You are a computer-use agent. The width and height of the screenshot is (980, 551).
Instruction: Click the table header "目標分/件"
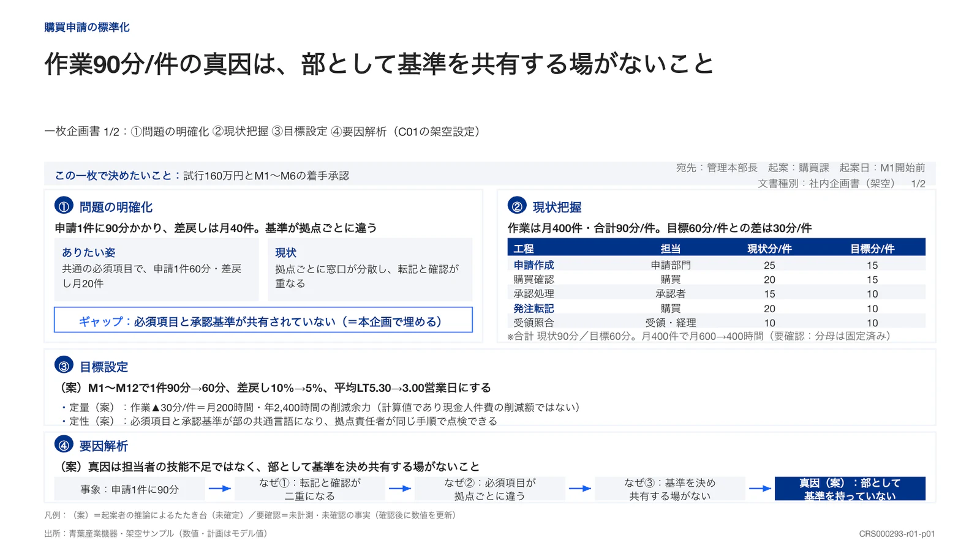tap(872, 249)
